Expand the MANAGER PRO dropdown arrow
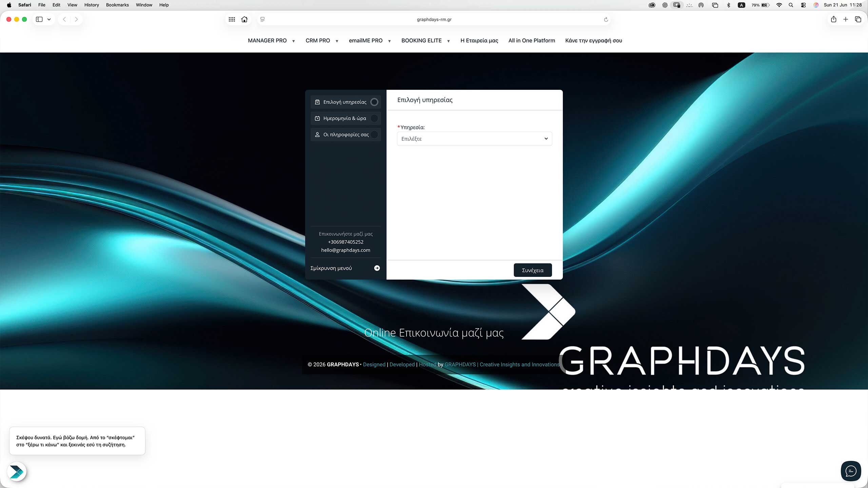868x488 pixels. click(294, 41)
